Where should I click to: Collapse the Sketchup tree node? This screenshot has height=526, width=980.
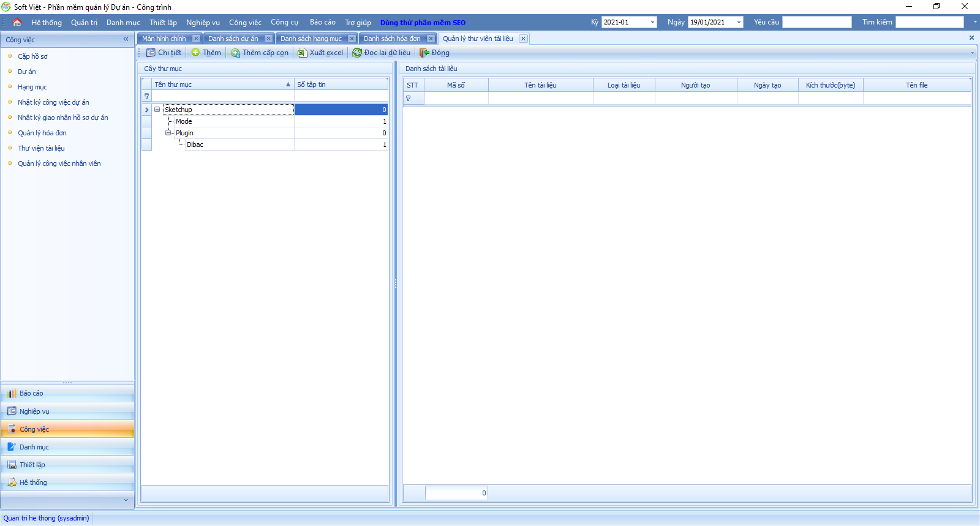click(x=157, y=110)
